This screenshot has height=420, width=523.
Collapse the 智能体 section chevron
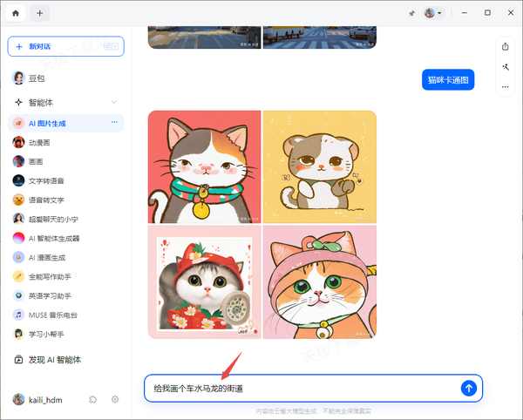click(x=114, y=102)
